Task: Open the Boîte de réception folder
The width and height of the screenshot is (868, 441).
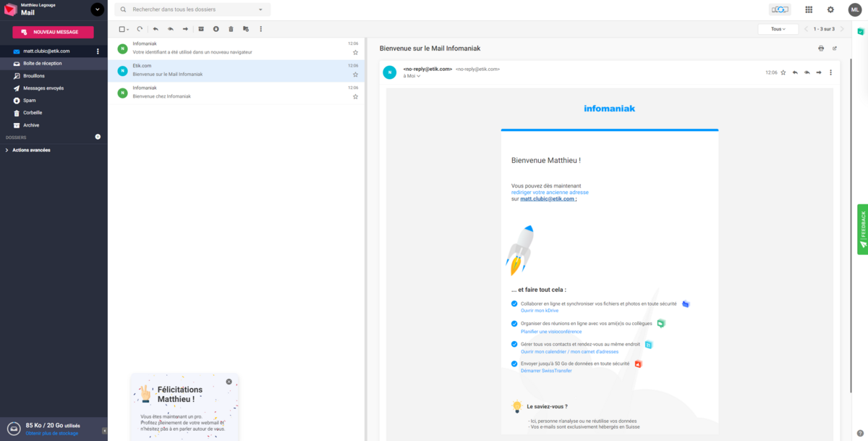Action: (54, 64)
